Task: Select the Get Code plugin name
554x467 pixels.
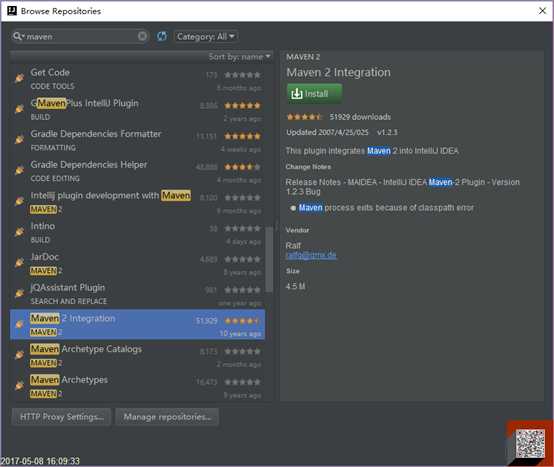Action: pos(50,72)
